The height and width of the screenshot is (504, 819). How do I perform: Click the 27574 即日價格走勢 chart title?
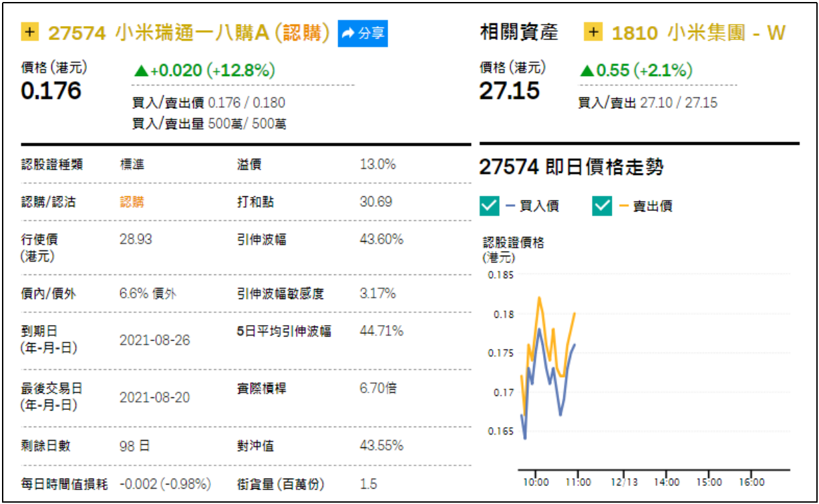pos(571,167)
